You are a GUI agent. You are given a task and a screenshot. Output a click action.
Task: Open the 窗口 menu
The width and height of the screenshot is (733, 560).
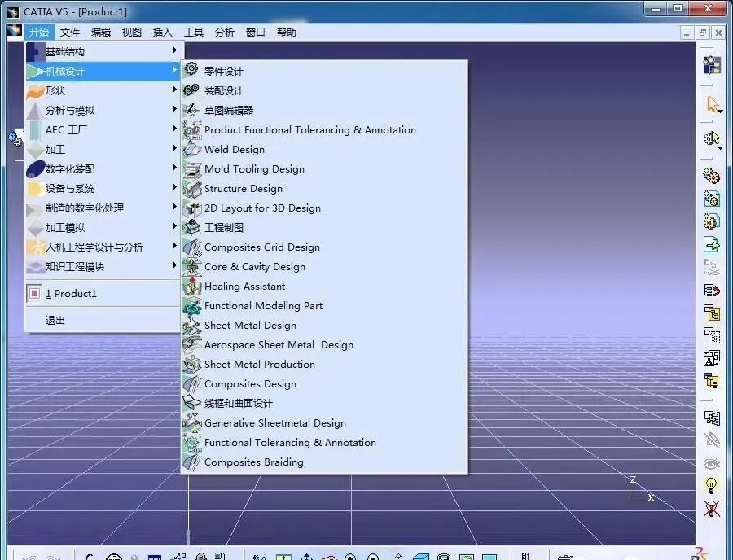tap(255, 33)
